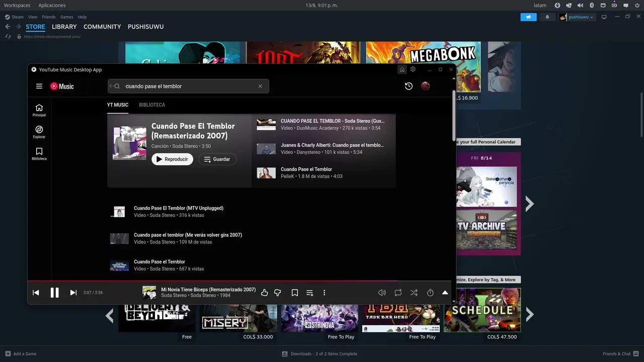
Task: Open listening history clock icon
Action: point(409,86)
